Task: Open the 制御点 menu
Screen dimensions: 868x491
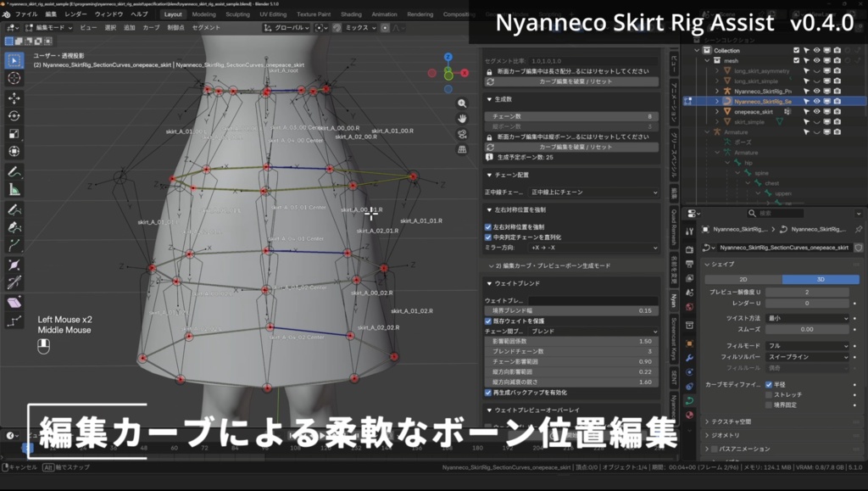Action: tap(175, 28)
